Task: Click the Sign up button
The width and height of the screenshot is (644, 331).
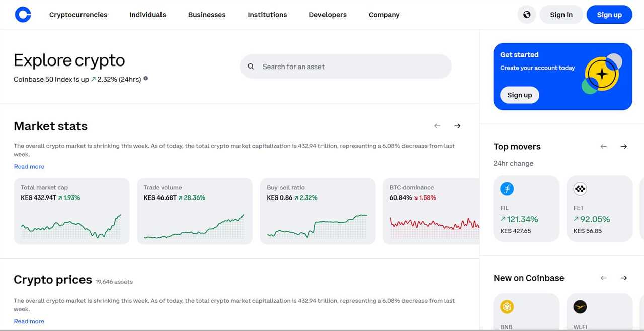Action: 609,15
